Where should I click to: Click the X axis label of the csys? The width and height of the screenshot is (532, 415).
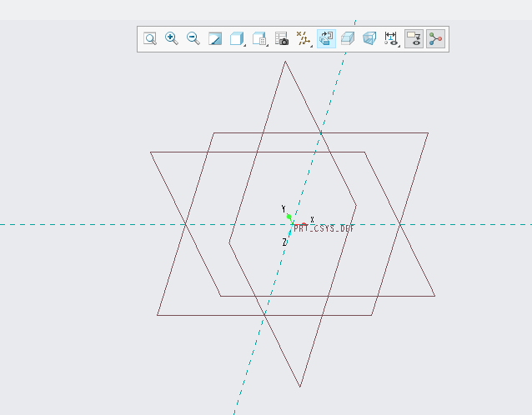tap(312, 220)
